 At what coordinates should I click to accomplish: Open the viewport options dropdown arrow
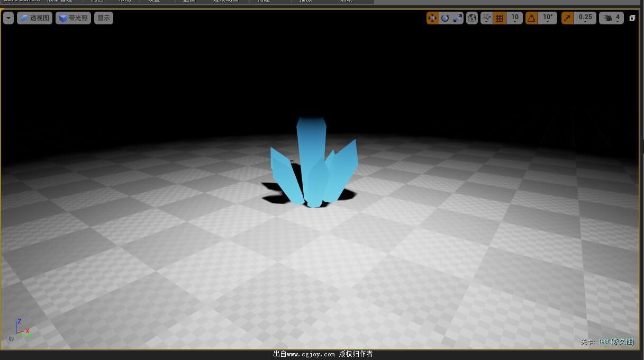tap(8, 18)
